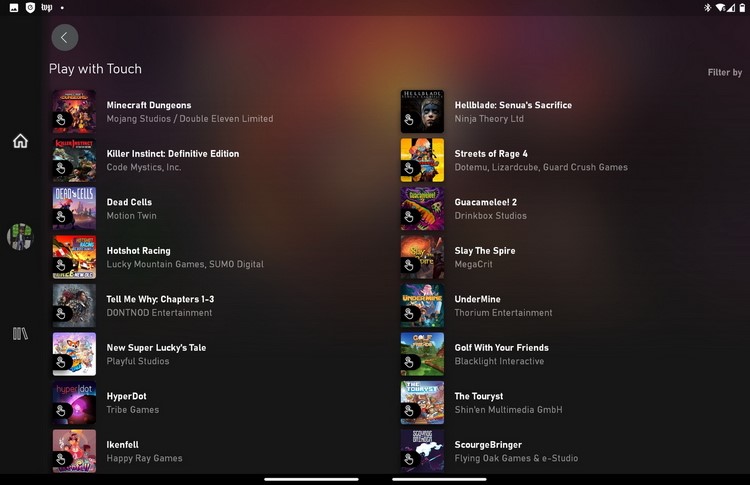Open Tell Me Why: Chapters 1-3

[x=160, y=299]
